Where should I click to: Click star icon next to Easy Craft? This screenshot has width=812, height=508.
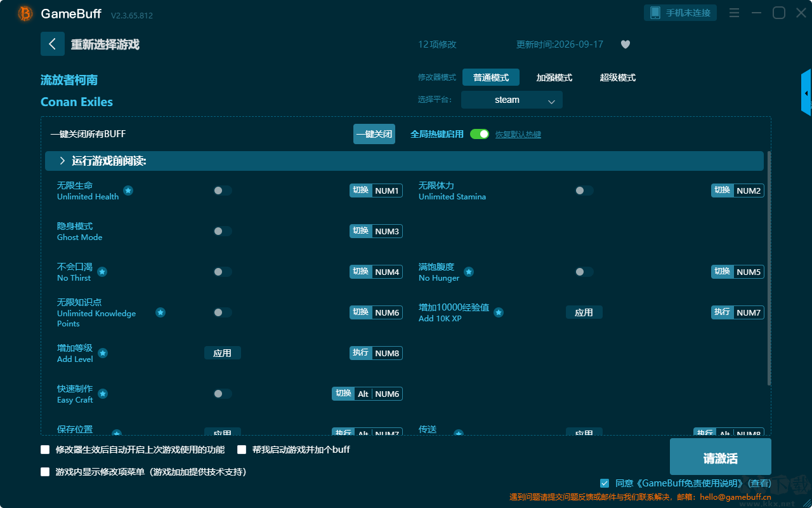click(103, 394)
